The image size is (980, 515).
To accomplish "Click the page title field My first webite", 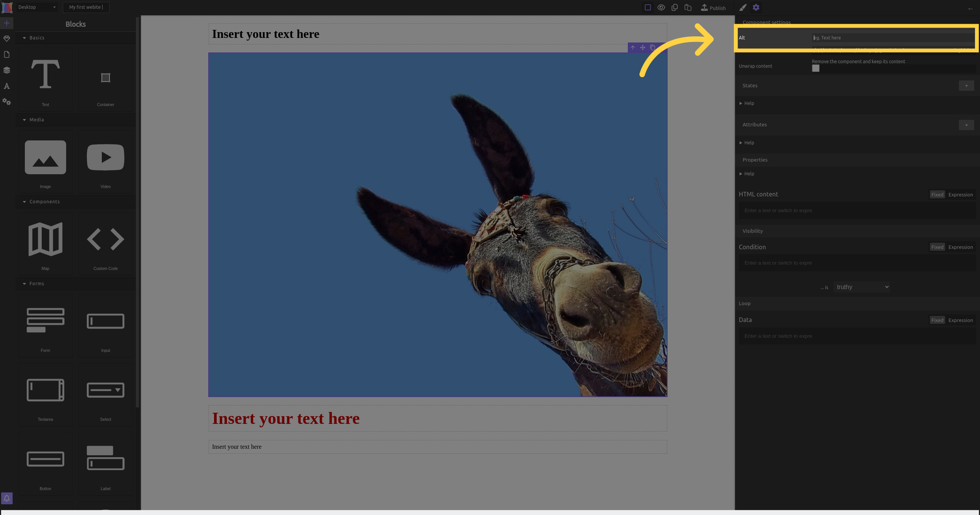I will coord(86,7).
